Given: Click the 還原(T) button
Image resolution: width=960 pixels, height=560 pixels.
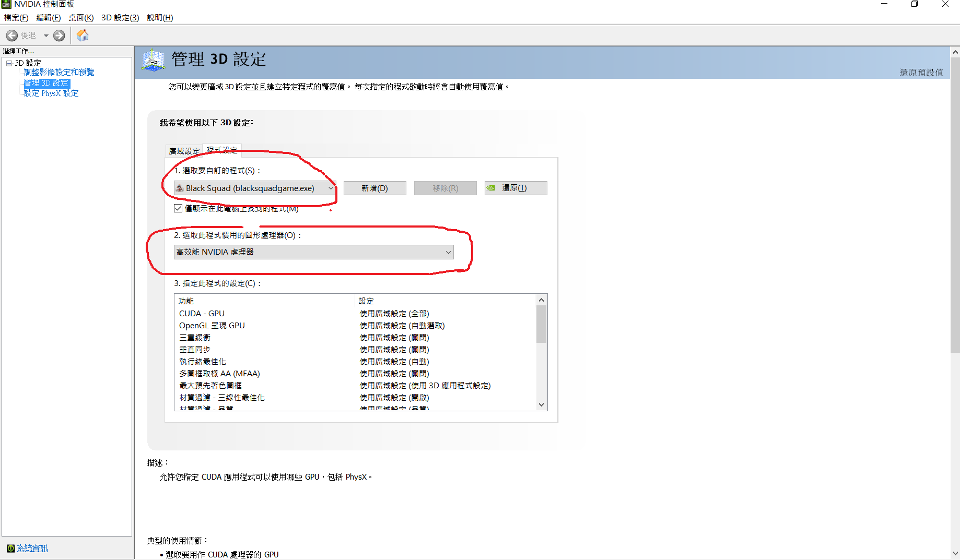Looking at the screenshot, I should (516, 188).
